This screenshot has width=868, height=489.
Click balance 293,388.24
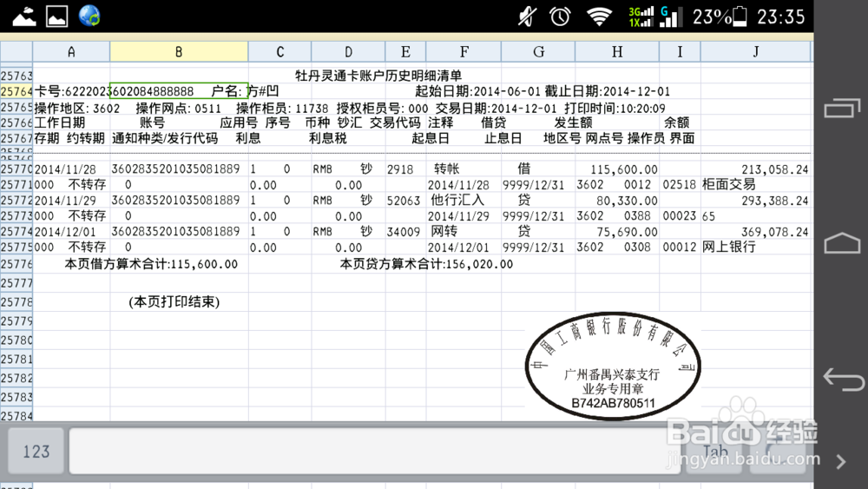tap(775, 201)
